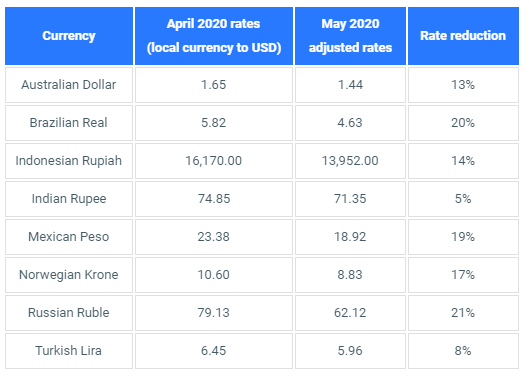
Task: Select the Turkish Lira cell
Action: tap(69, 351)
